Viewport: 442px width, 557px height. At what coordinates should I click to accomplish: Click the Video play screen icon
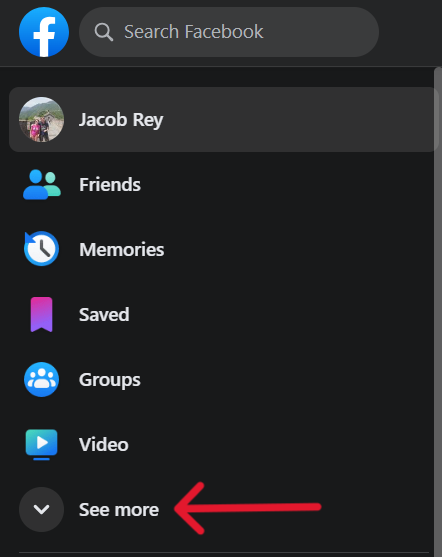[42, 444]
